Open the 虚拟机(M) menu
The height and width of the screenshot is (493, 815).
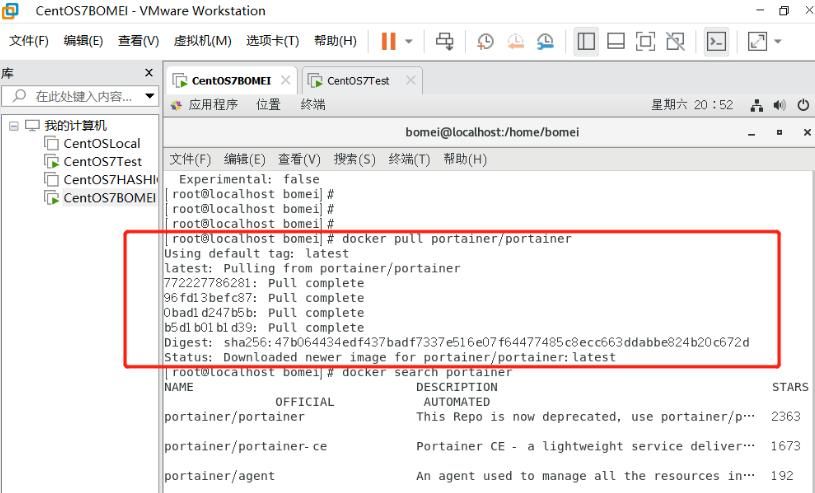point(202,41)
